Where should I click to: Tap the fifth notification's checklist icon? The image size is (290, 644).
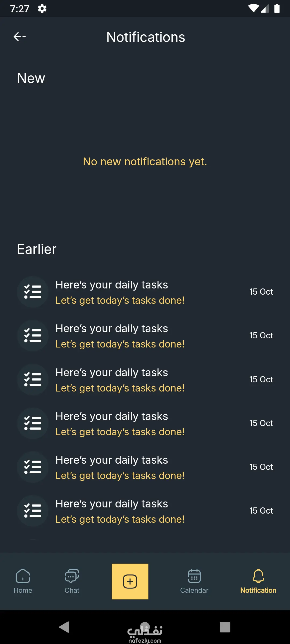click(x=33, y=467)
